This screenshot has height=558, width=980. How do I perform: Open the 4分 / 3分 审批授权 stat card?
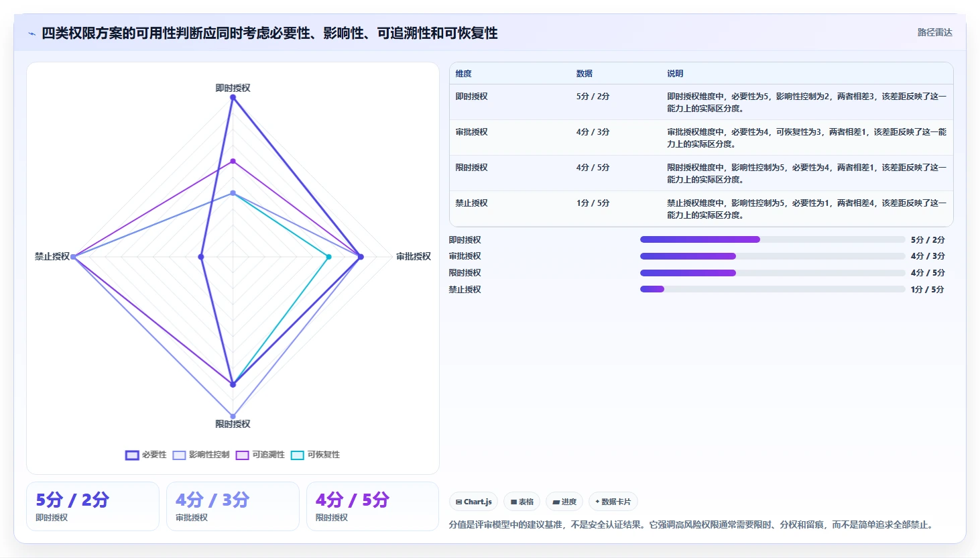point(233,506)
